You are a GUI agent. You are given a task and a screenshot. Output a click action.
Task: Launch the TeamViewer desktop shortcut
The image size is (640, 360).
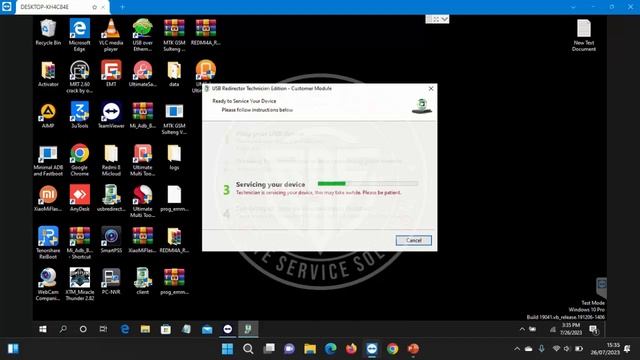[111, 116]
